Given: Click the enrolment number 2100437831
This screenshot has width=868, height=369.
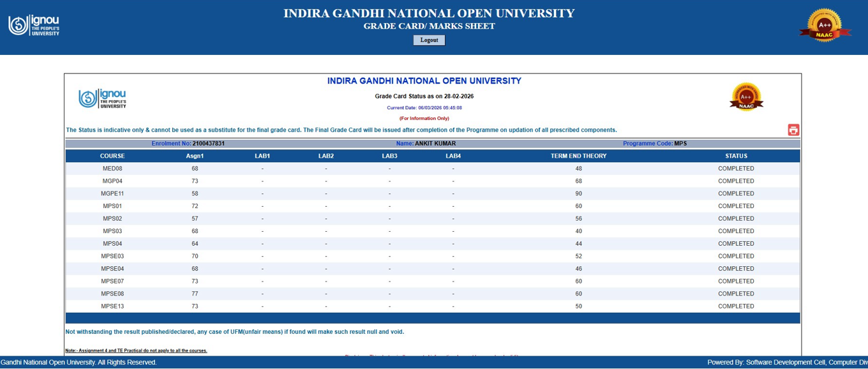Looking at the screenshot, I should tap(208, 144).
